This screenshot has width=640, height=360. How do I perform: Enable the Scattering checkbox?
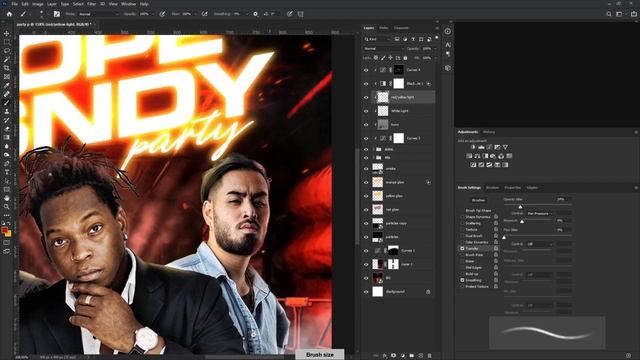[x=462, y=223]
